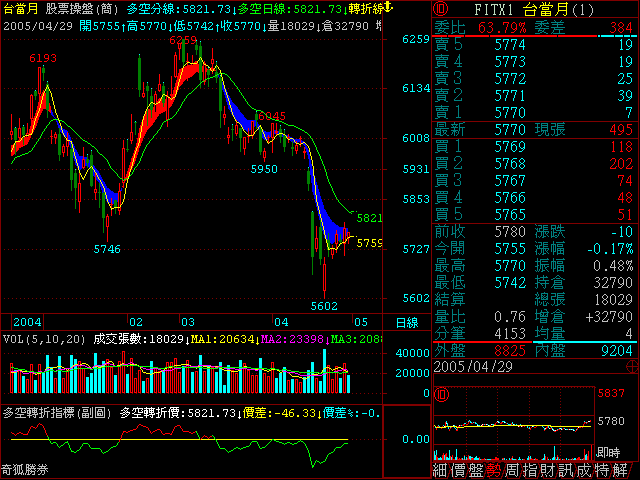Viewport: 640px width, 480px height.
Task: Click the 5602 low price marker on chart
Action: [324, 306]
